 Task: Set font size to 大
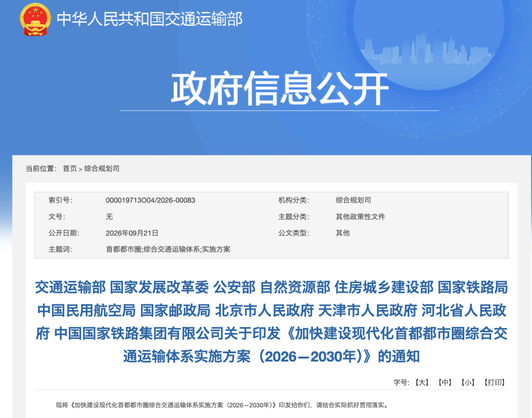click(x=422, y=383)
